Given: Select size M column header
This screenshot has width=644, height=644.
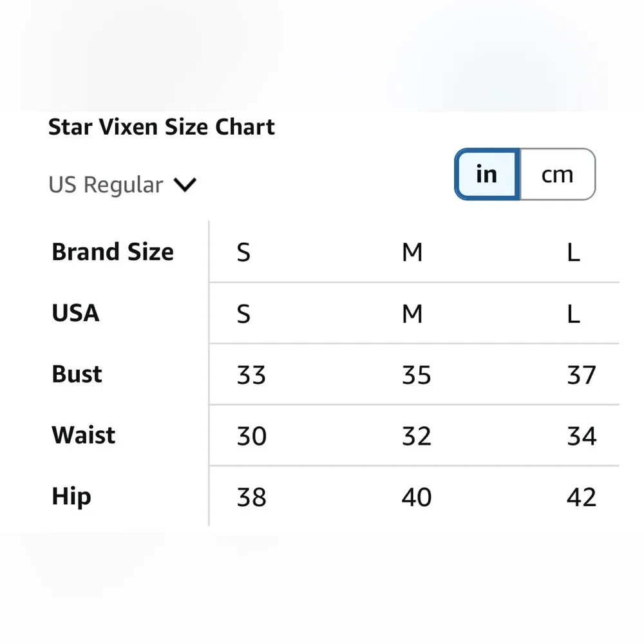Looking at the screenshot, I should point(412,252).
